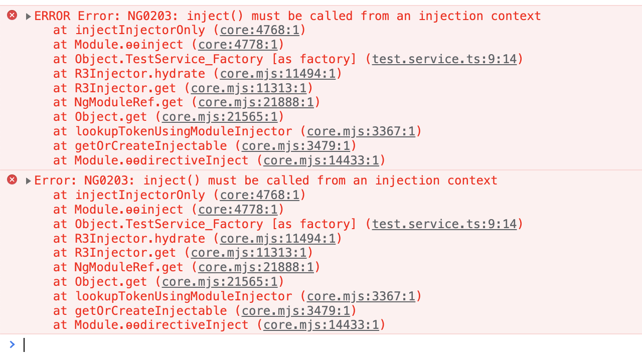Screen dimensions: 642x364
Task: Open core.mjs:3479:1 in the second error's getOrCreateInjectable
Action: 295,311
